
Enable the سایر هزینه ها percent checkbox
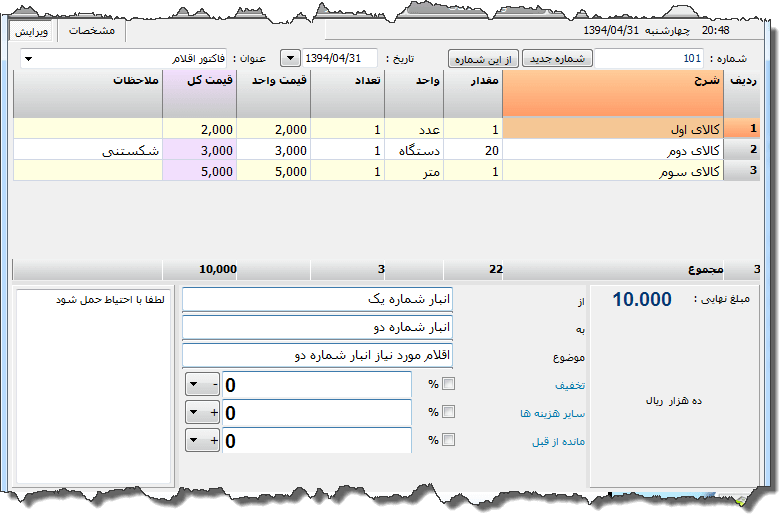449,412
